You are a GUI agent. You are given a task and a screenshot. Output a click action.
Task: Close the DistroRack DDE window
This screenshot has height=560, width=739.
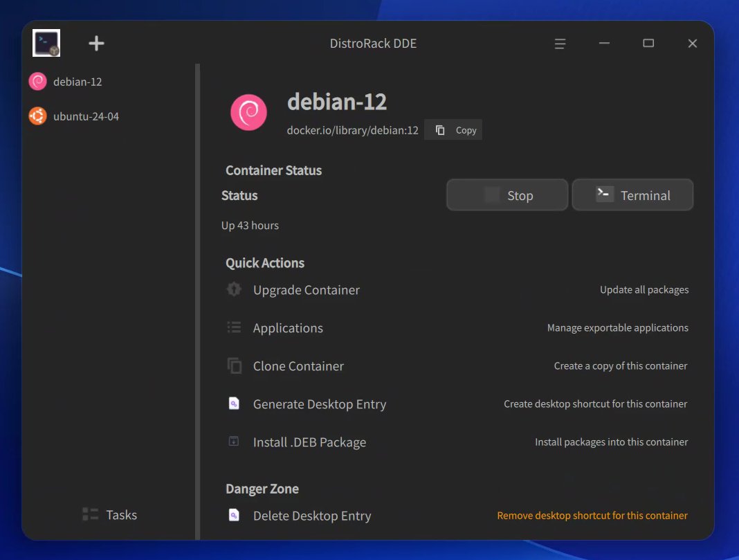click(x=693, y=44)
